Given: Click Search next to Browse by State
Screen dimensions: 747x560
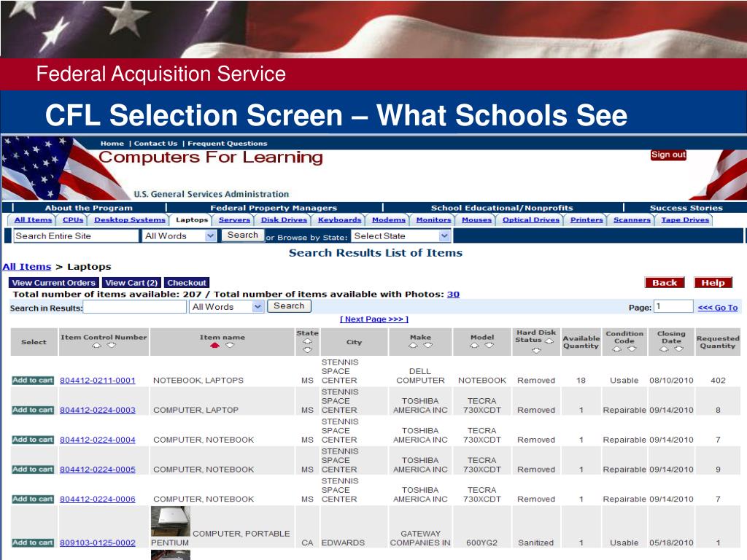Looking at the screenshot, I should (242, 236).
